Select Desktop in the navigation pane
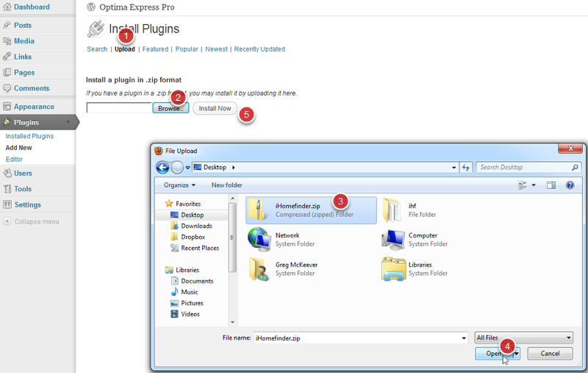Viewport: 588px width, 373px height. (193, 215)
